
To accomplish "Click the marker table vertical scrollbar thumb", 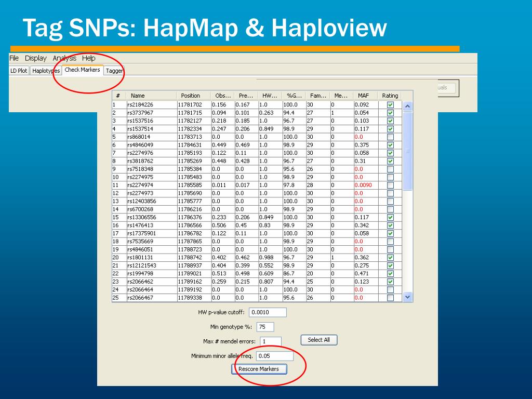I will [x=407, y=151].
